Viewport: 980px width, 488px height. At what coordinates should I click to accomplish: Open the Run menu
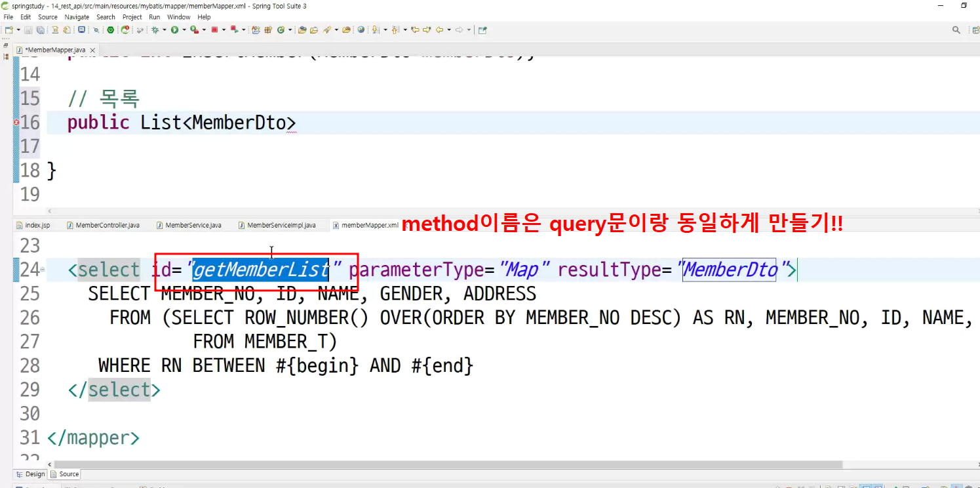[x=155, y=17]
